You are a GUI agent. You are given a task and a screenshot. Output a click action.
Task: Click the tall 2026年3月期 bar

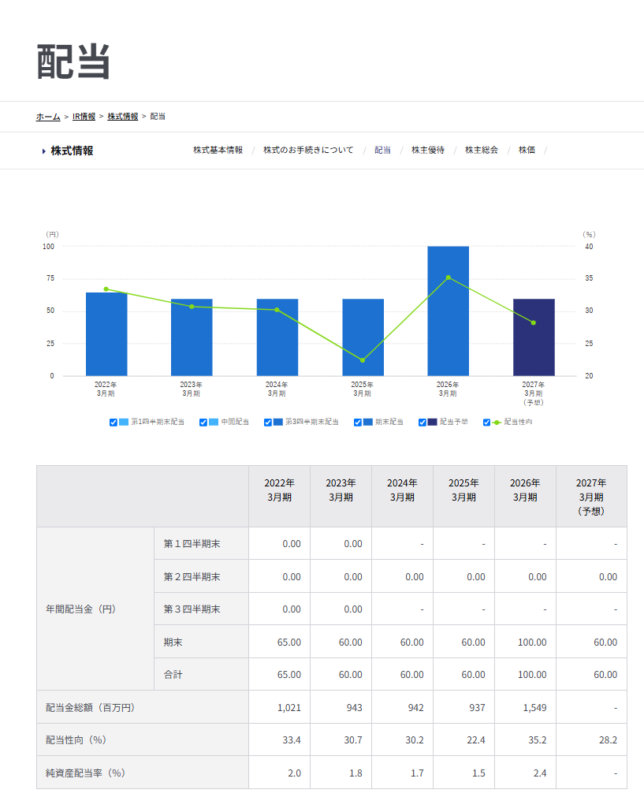[449, 311]
